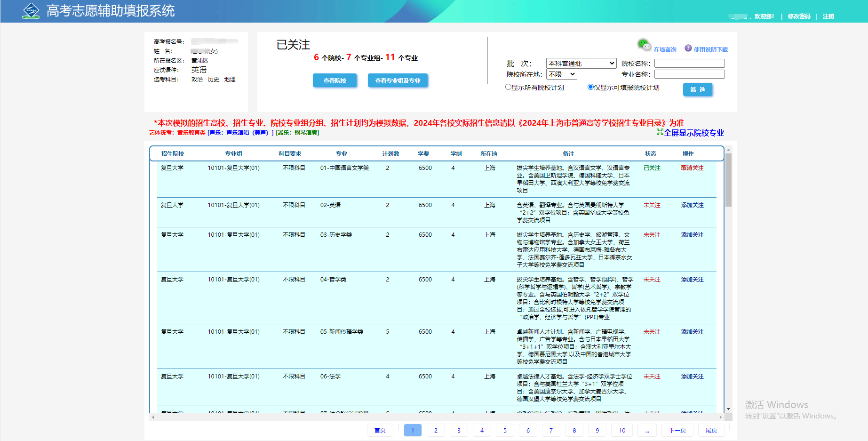This screenshot has width=868, height=441.
Task: Click the 计划数 column header
Action: (390, 153)
